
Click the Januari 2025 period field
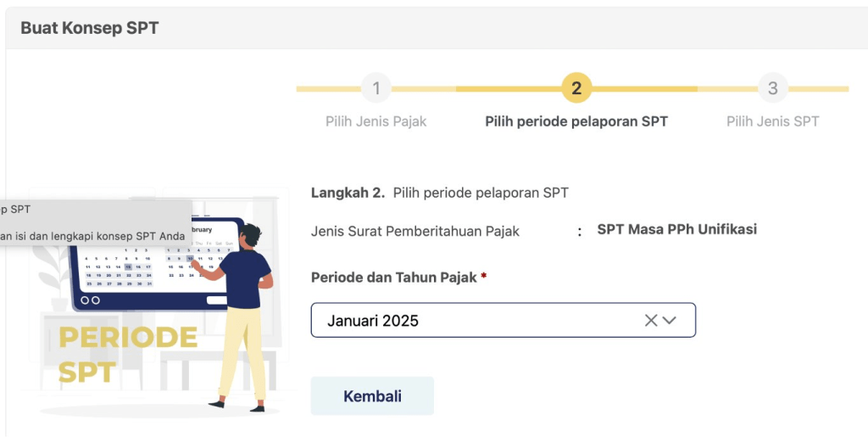(475, 321)
